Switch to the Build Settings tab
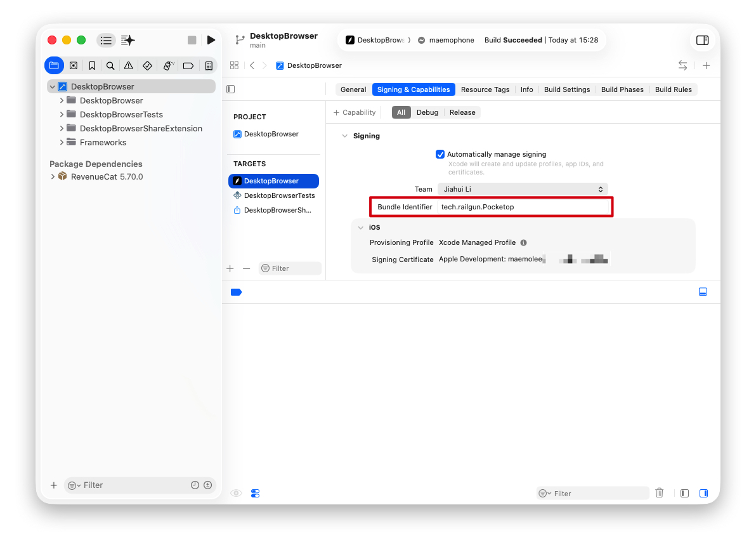The image size is (756, 552). coord(566,89)
